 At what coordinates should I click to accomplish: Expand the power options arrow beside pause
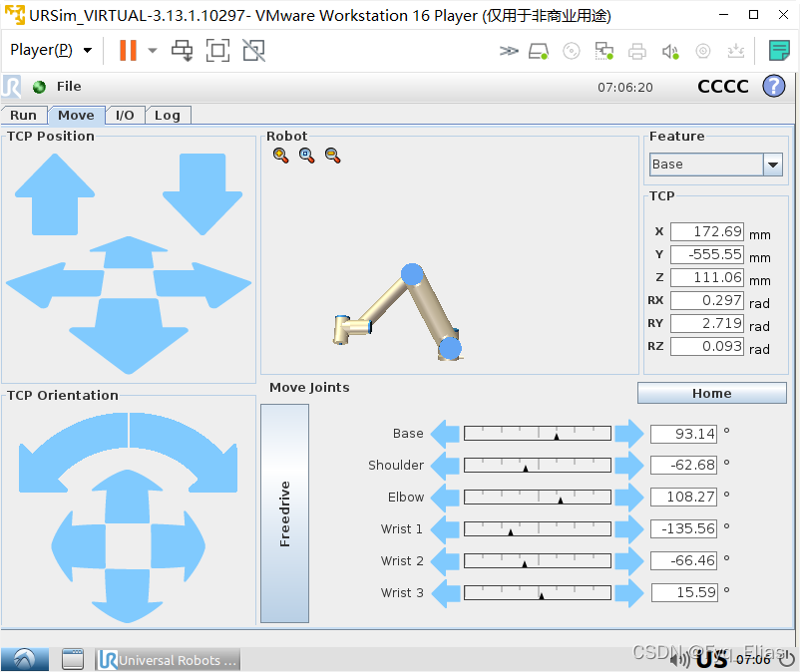point(152,51)
